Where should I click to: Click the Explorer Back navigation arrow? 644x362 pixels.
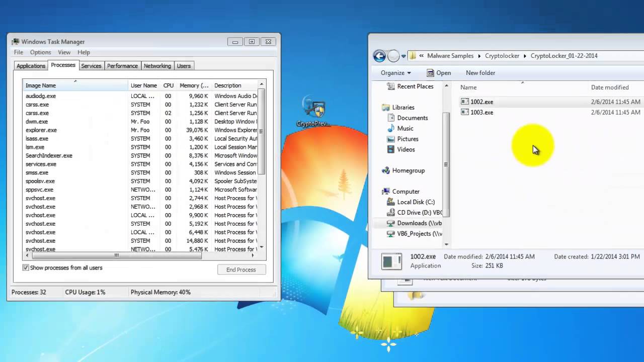379,56
